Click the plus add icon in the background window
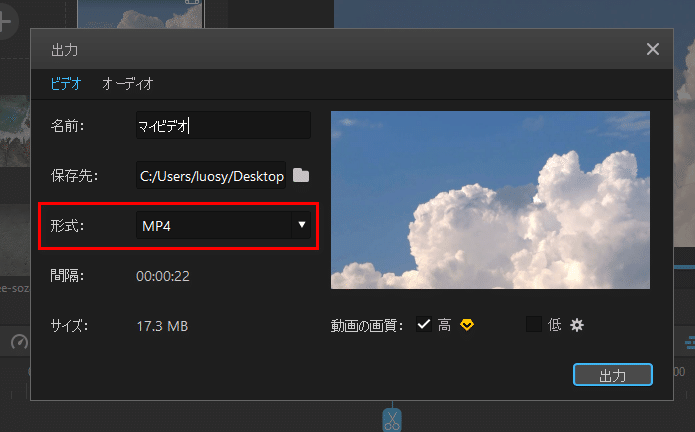 [x=5, y=21]
